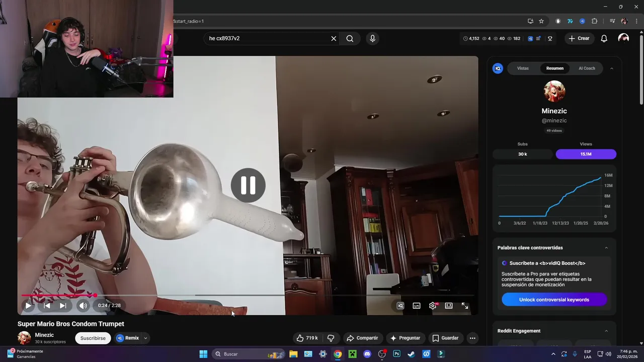644x362 pixels.
Task: Like the video with 719 k
Action: pyautogui.click(x=307, y=338)
